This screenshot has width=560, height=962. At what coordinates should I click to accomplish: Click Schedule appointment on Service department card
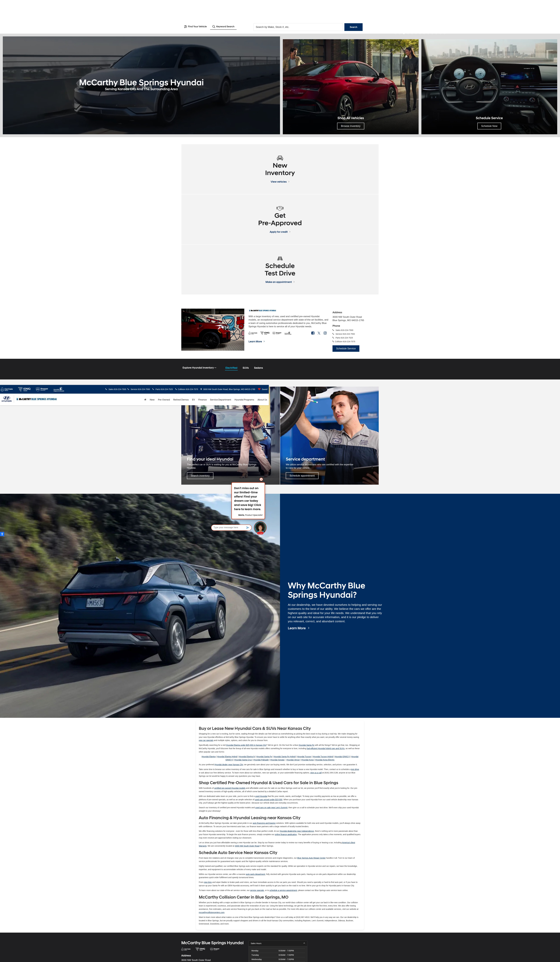click(x=302, y=476)
